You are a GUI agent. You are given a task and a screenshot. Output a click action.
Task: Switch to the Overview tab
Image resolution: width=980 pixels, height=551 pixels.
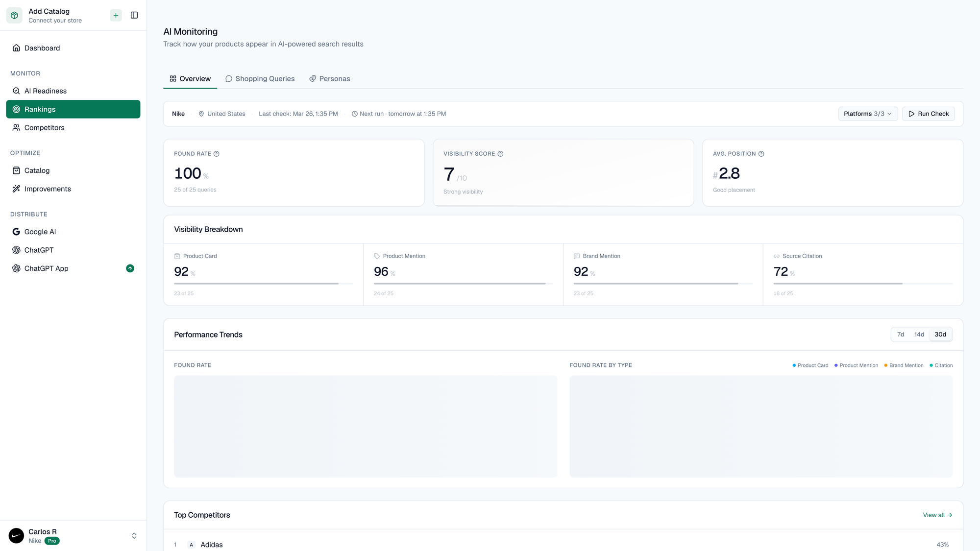tap(190, 79)
